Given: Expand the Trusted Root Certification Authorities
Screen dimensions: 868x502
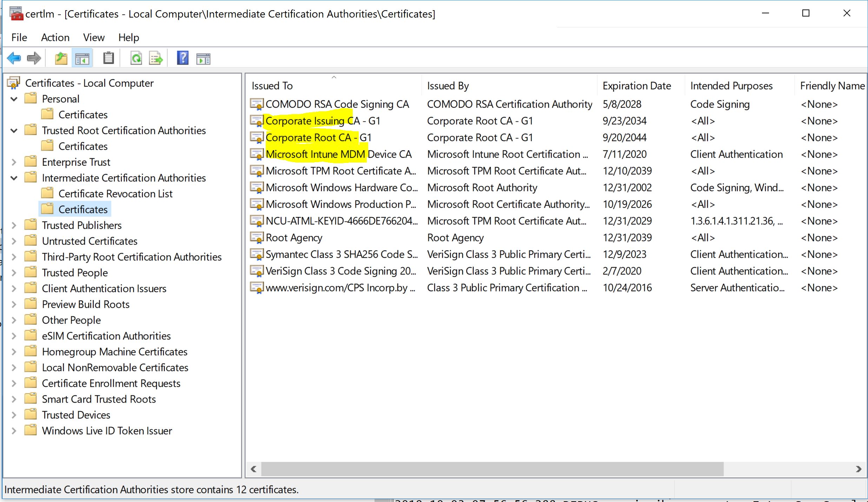Looking at the screenshot, I should pos(13,130).
